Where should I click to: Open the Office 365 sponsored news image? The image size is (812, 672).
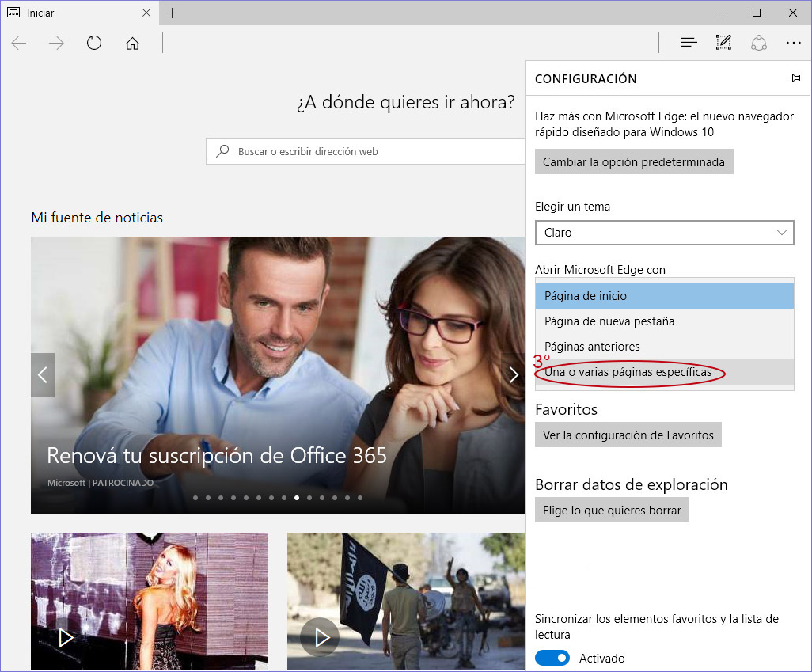coord(278,375)
